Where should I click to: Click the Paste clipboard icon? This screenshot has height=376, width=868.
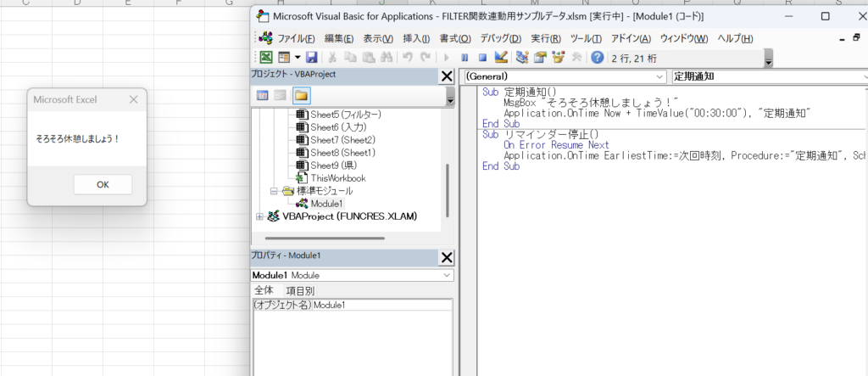tap(368, 57)
